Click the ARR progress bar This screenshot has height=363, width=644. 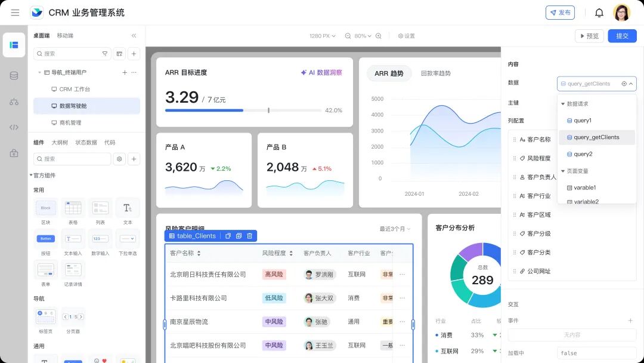tap(243, 110)
